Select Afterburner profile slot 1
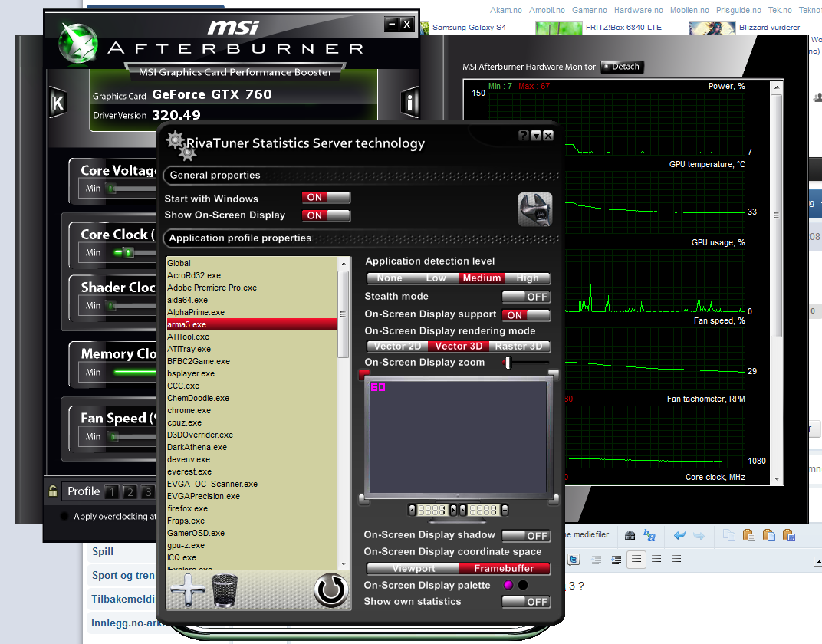Viewport: 822px width, 644px height. (112, 491)
